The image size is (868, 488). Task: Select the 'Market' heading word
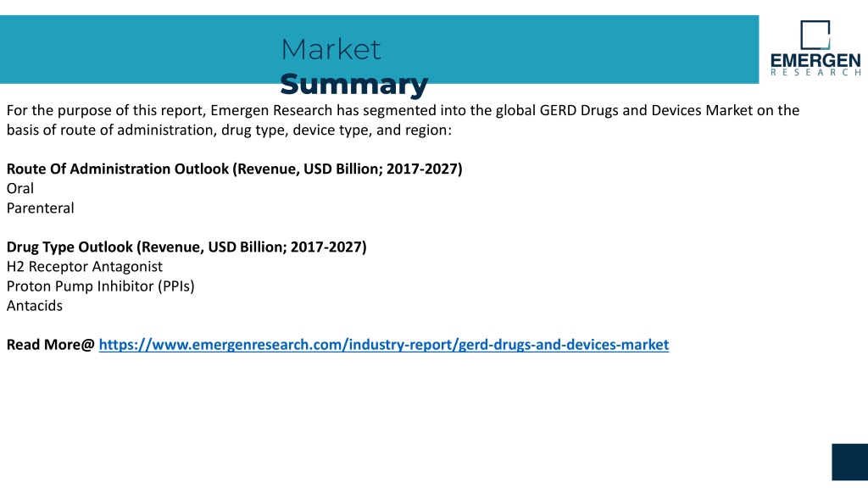331,49
